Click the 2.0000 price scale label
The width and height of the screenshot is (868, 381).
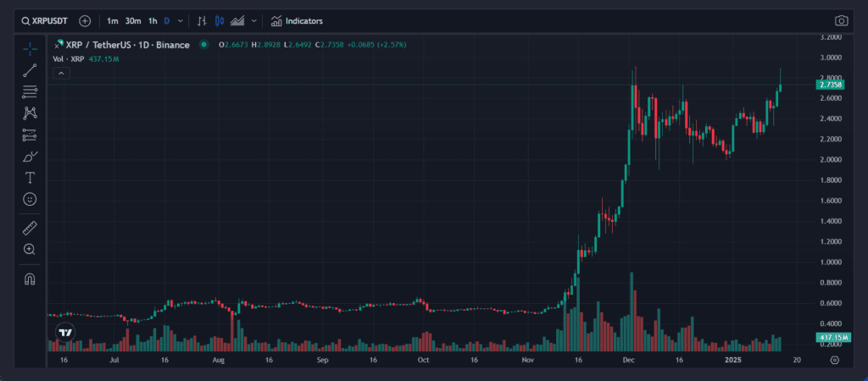(830, 160)
